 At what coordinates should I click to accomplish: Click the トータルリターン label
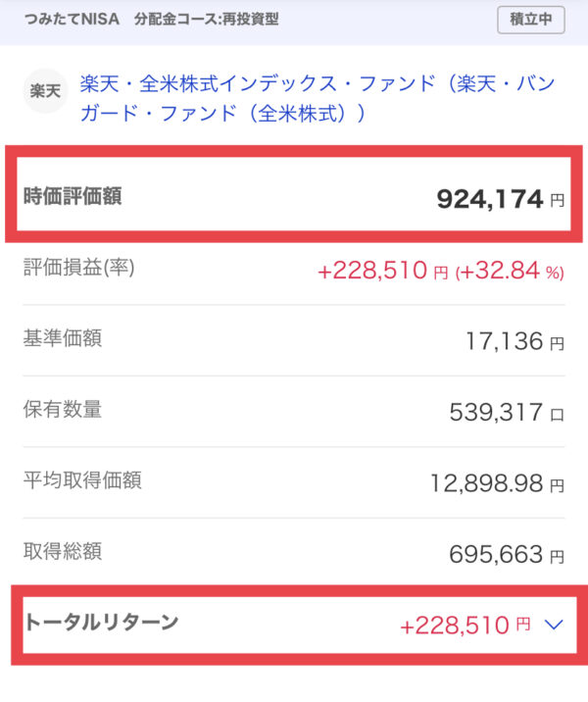click(102, 622)
